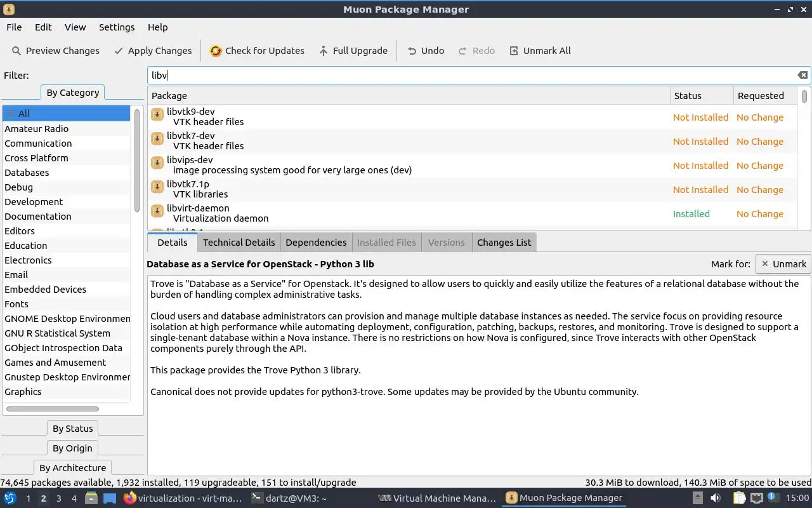Switch to the Dependencies tab
This screenshot has height=508, width=812.
click(316, 243)
